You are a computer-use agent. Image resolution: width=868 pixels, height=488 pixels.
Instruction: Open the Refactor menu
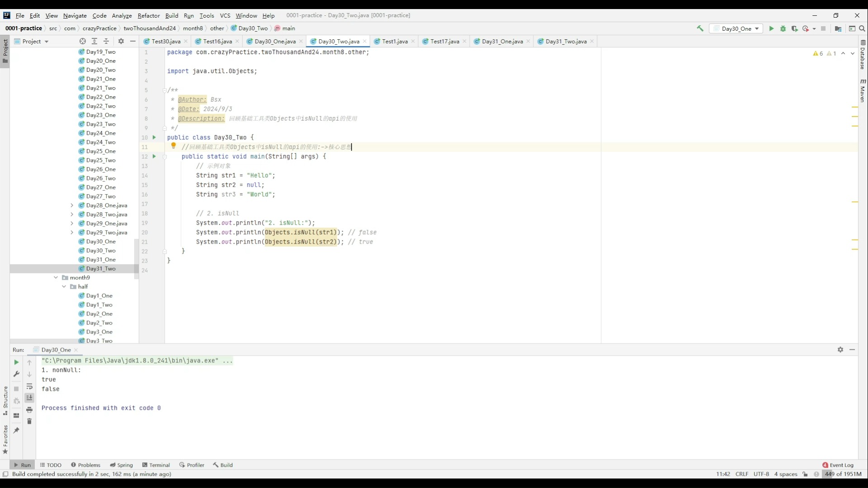(x=149, y=15)
